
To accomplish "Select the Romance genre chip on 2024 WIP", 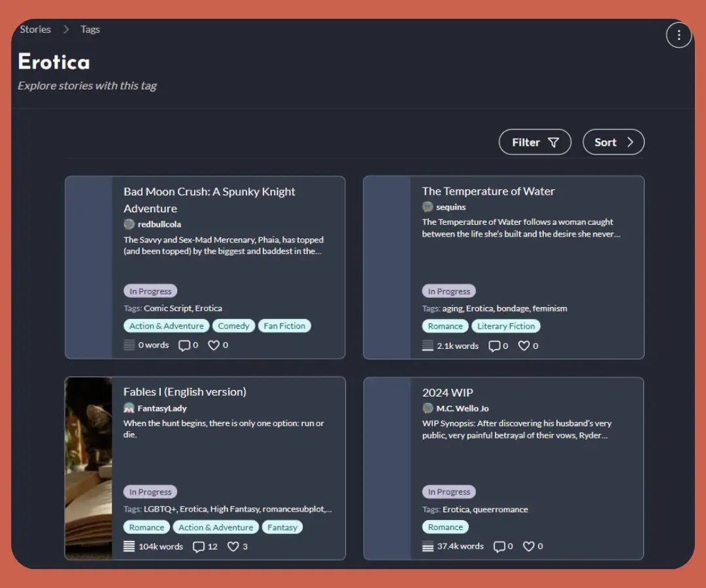I will pos(445,527).
